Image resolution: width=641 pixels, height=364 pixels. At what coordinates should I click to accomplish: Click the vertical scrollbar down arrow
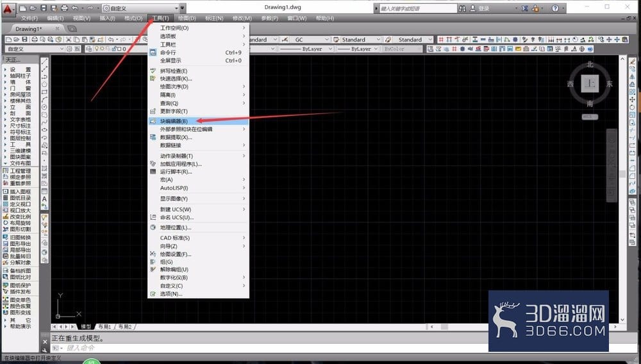pos(622,320)
